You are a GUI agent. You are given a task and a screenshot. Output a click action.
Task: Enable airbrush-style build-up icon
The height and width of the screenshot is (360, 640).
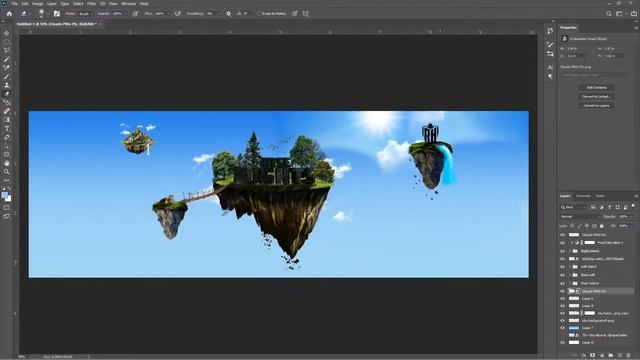[x=178, y=13]
